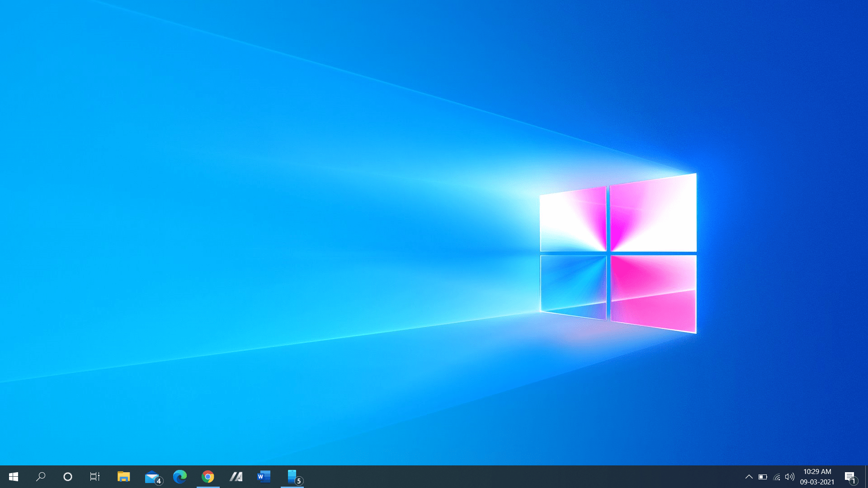Open Microsoft Word
This screenshot has width=868, height=488.
(264, 477)
